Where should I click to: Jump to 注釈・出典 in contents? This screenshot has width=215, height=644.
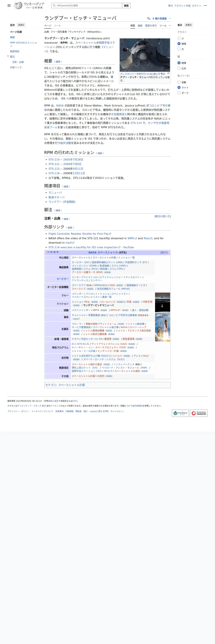coord(18,62)
